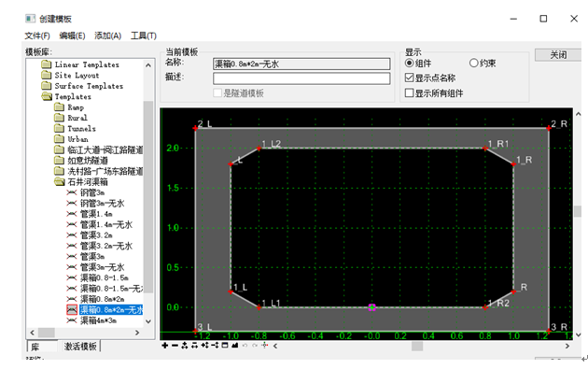Click the 关闭 button
The image size is (588, 369).
coord(558,55)
